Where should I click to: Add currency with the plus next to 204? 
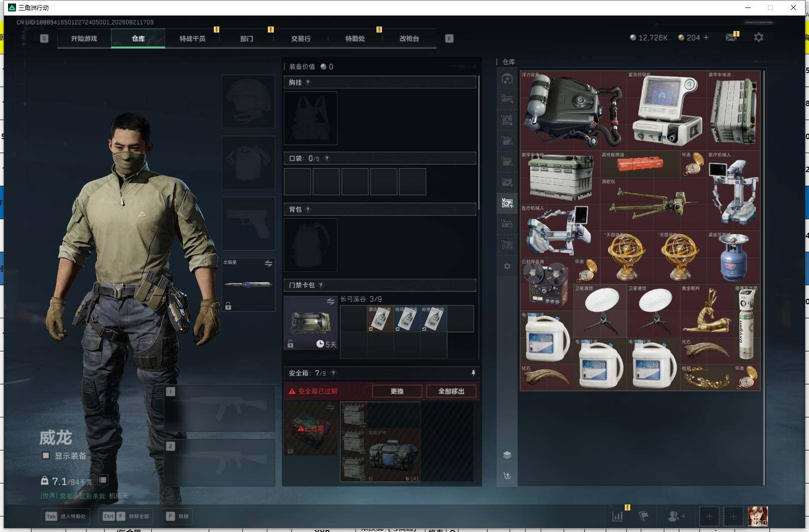[x=706, y=38]
